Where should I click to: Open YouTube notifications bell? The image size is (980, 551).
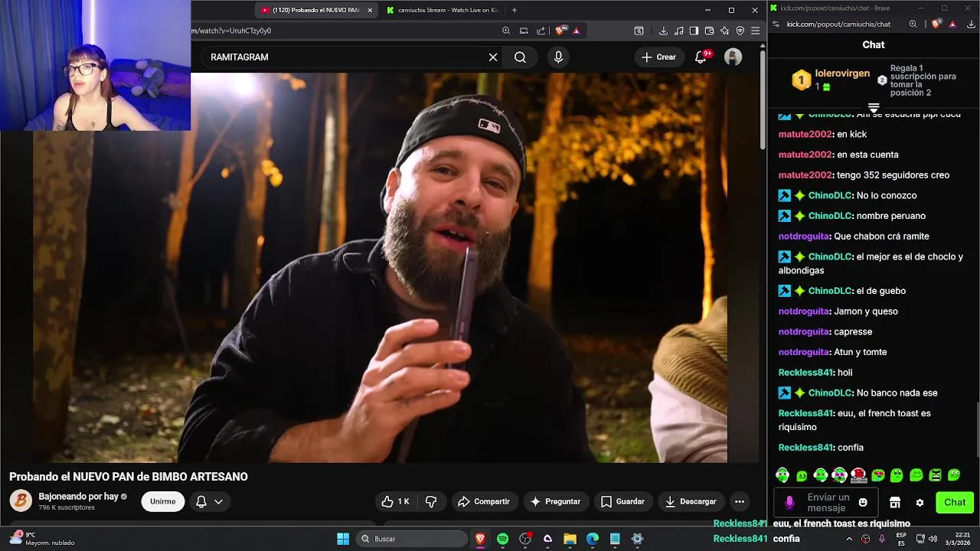pyautogui.click(x=701, y=57)
